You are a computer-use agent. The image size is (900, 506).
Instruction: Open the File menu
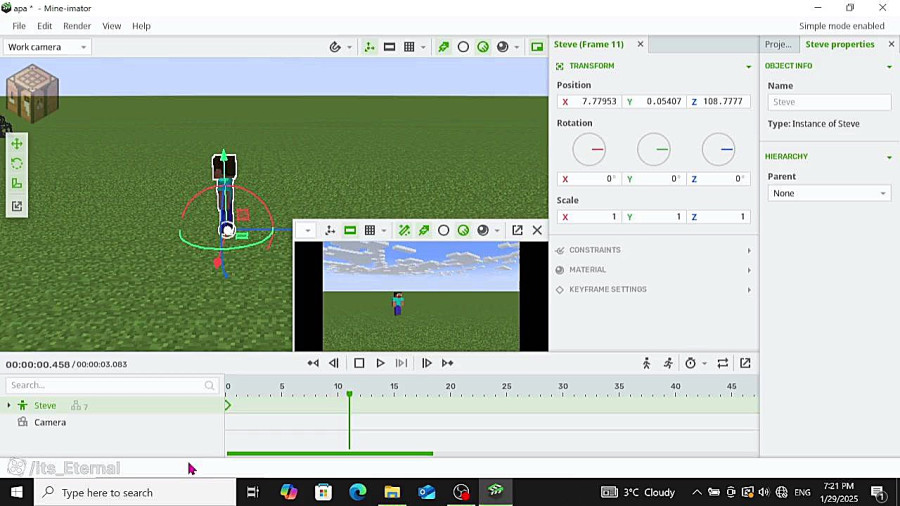pos(19,26)
